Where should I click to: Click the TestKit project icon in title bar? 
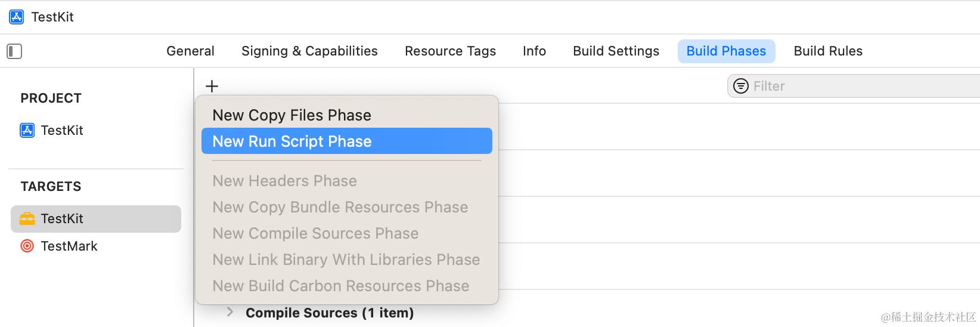click(x=17, y=17)
